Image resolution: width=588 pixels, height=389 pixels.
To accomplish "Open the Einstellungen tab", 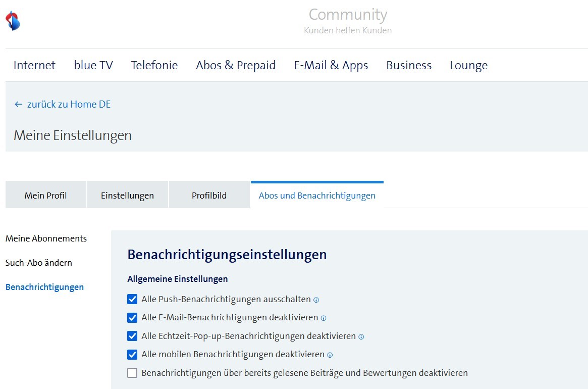I will (127, 196).
